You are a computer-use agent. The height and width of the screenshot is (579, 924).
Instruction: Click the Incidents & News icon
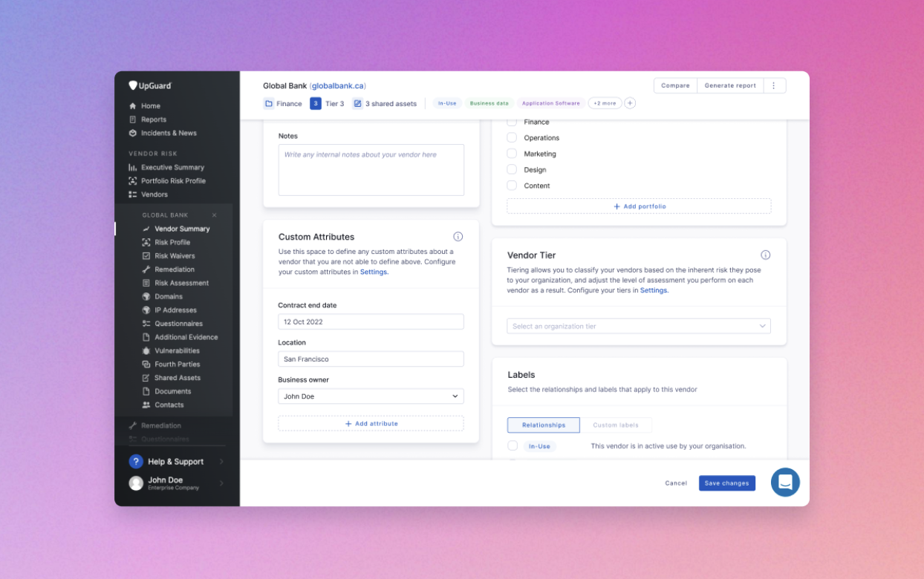pyautogui.click(x=133, y=133)
